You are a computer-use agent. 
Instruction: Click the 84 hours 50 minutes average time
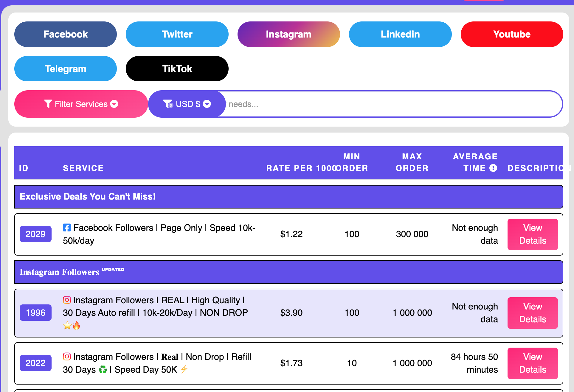(x=474, y=363)
